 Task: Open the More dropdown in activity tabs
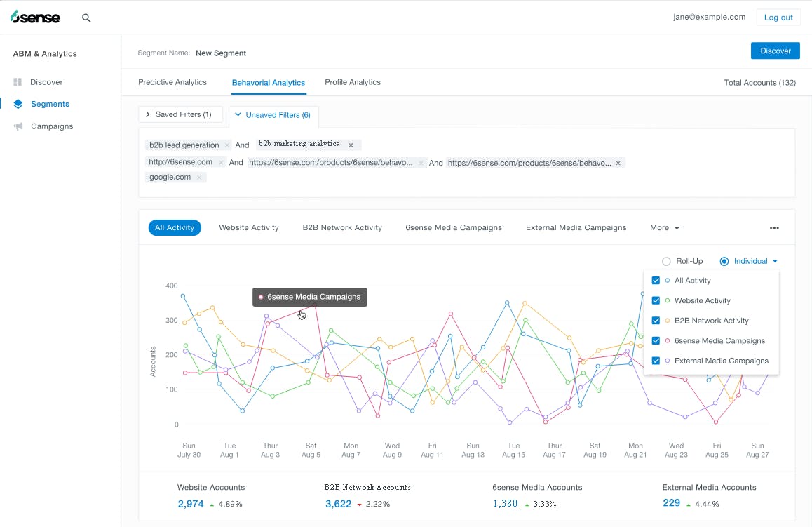[x=664, y=228]
